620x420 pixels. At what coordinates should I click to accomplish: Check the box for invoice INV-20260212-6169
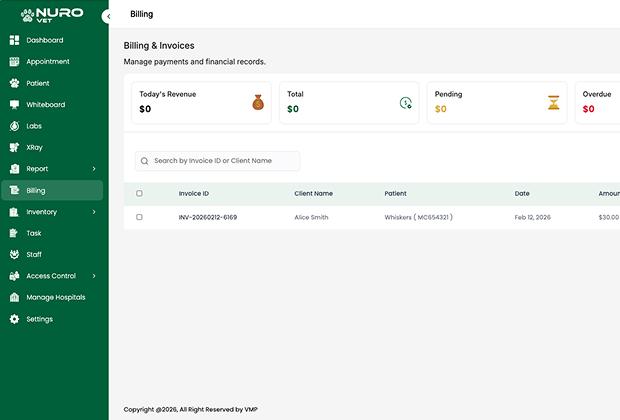(x=139, y=217)
